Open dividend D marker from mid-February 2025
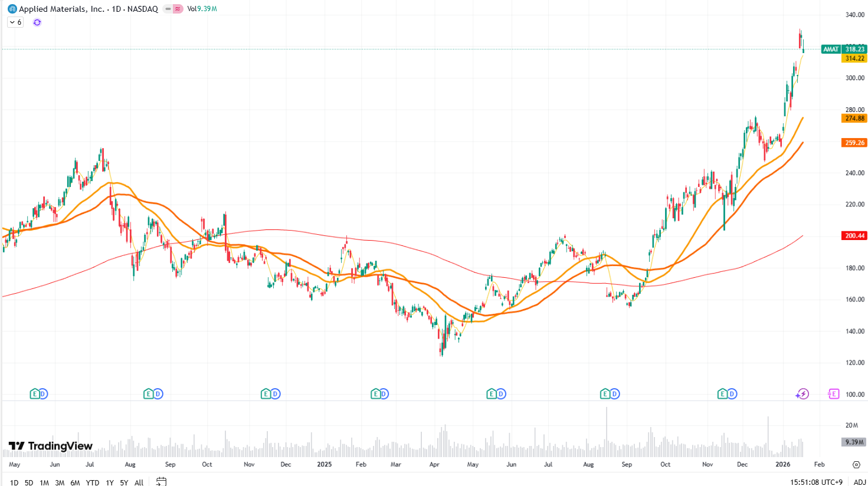 384,394
